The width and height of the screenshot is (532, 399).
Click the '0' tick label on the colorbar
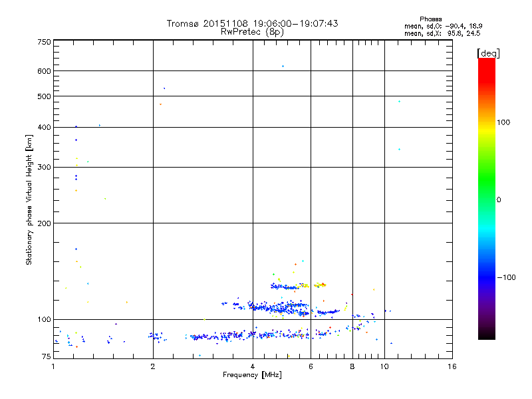click(x=499, y=199)
